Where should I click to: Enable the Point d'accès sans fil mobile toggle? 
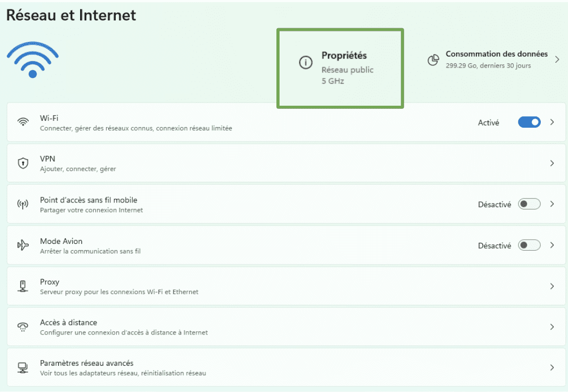pos(529,204)
